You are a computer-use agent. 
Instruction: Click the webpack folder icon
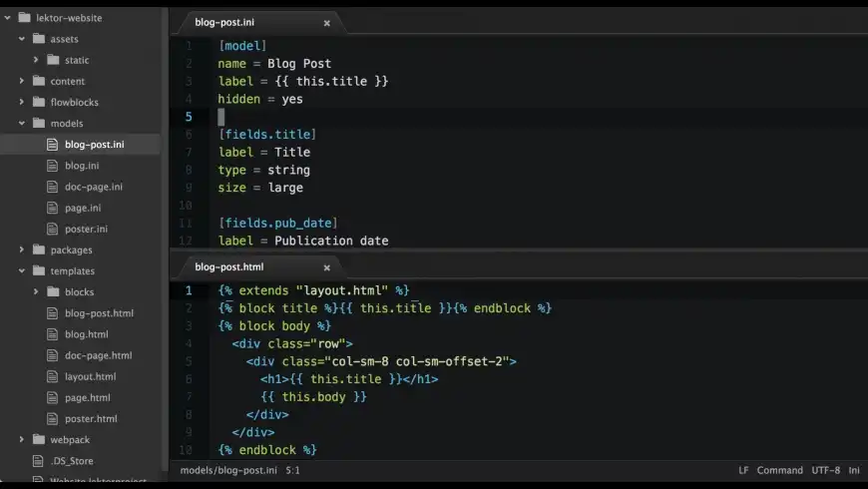(x=39, y=440)
